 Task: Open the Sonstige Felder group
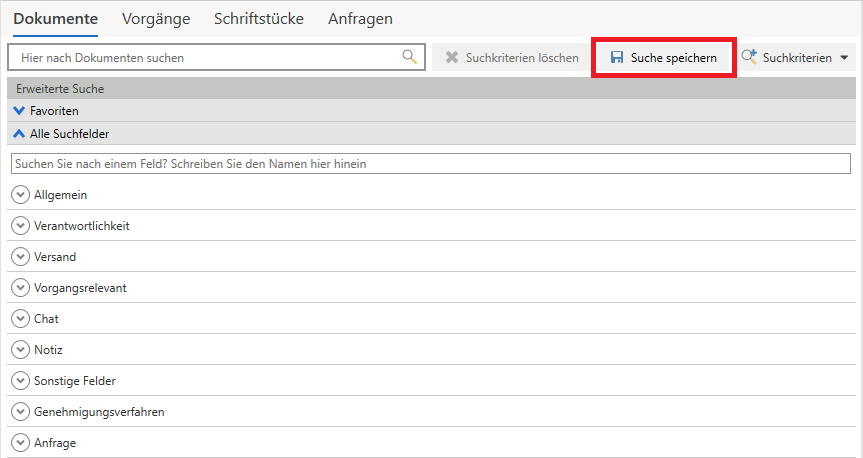(x=20, y=380)
